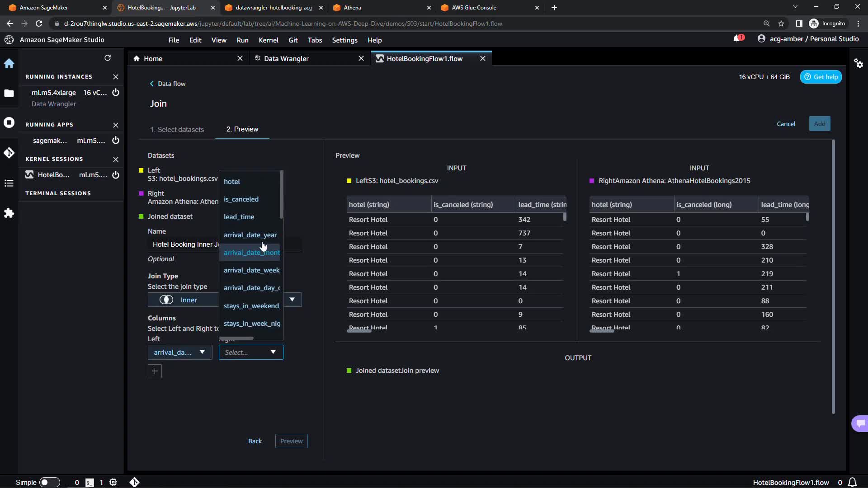Click Cancel to abort the join

pos(786,124)
